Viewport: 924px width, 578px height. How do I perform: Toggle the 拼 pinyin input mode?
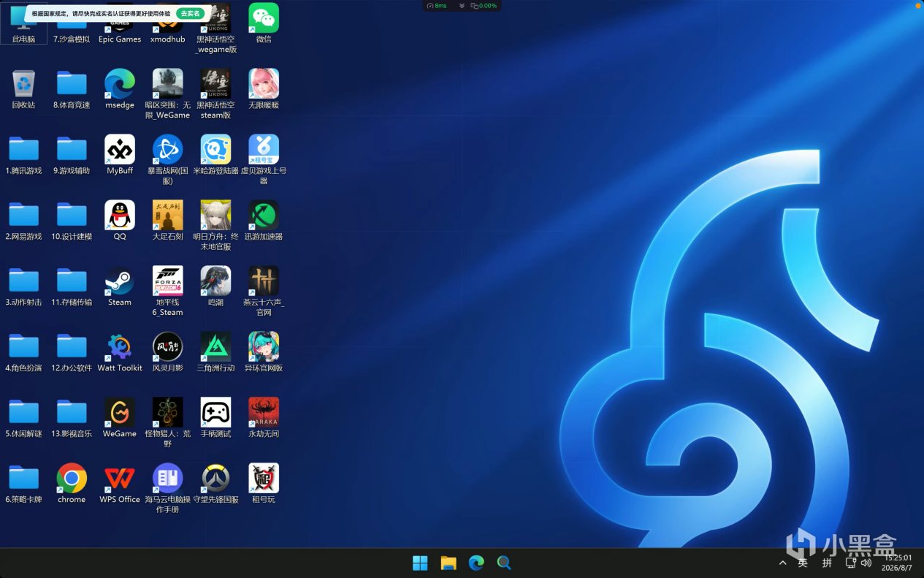click(x=827, y=563)
